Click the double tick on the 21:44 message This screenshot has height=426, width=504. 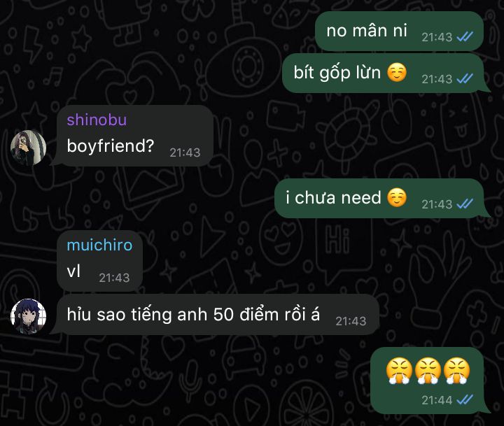(x=465, y=400)
